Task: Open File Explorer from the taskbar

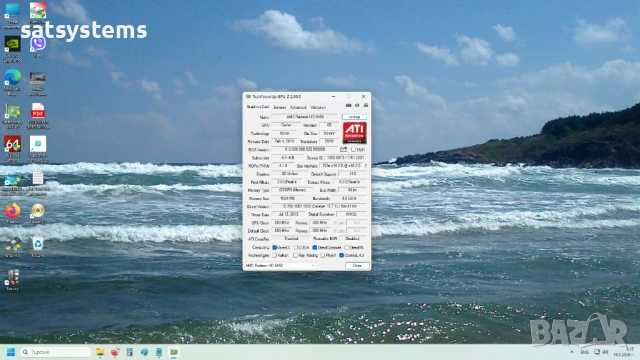Action: [x=100, y=352]
